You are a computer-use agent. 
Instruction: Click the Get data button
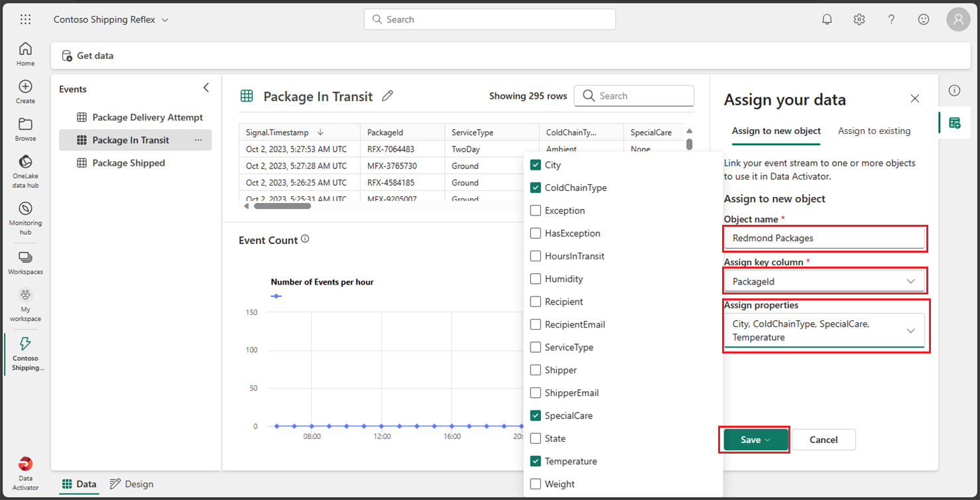pyautogui.click(x=88, y=56)
